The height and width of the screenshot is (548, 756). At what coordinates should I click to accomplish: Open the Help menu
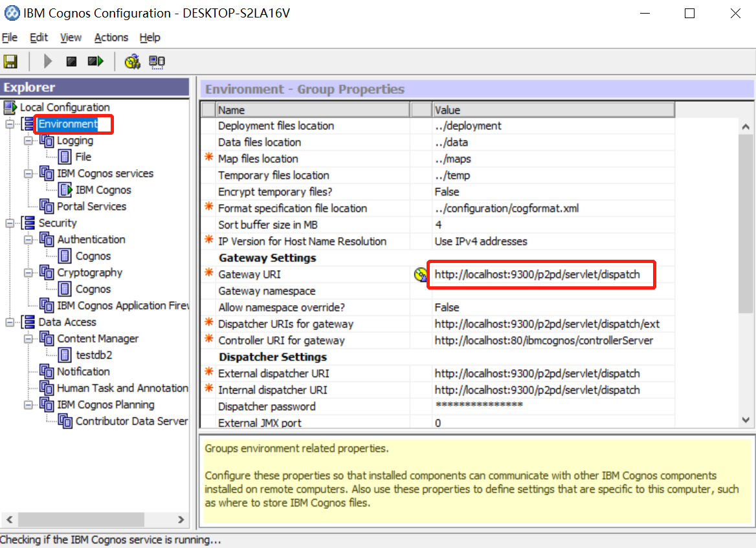[150, 38]
